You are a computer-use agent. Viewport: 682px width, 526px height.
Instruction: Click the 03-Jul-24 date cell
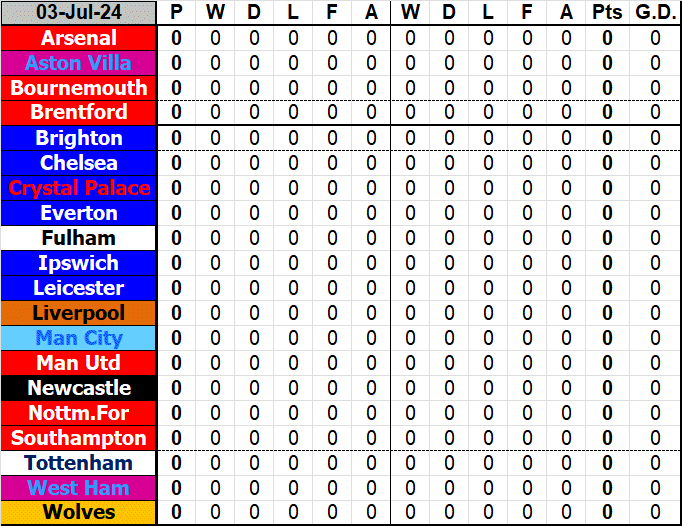coord(79,13)
